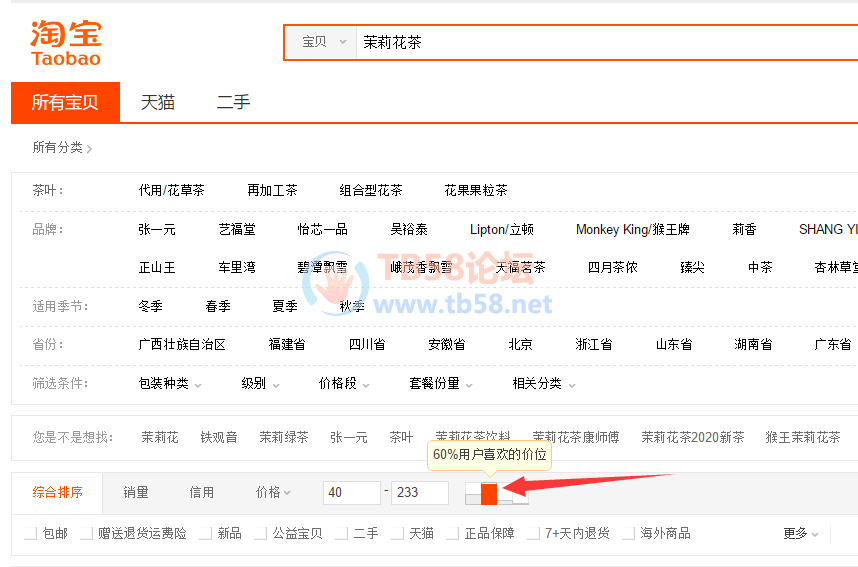Click the Taobao logo
Viewport: 858px width, 567px height.
[66, 43]
